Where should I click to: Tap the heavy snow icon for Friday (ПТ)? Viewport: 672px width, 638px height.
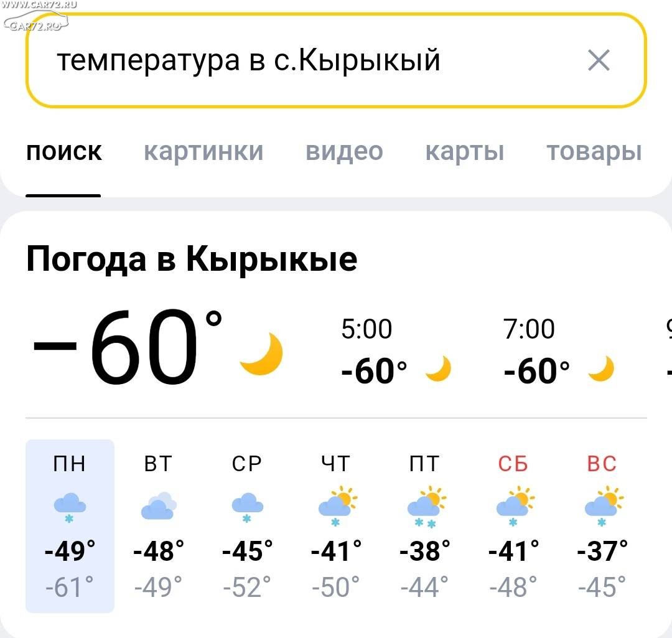tap(426, 507)
